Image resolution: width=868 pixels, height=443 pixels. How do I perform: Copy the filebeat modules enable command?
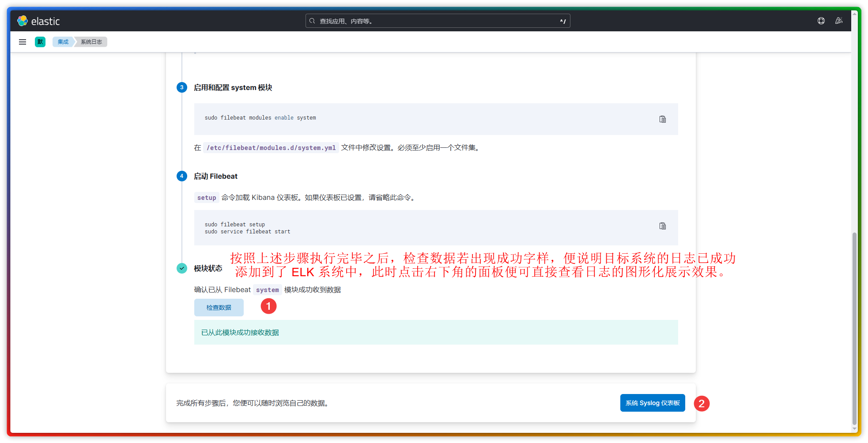pyautogui.click(x=663, y=119)
